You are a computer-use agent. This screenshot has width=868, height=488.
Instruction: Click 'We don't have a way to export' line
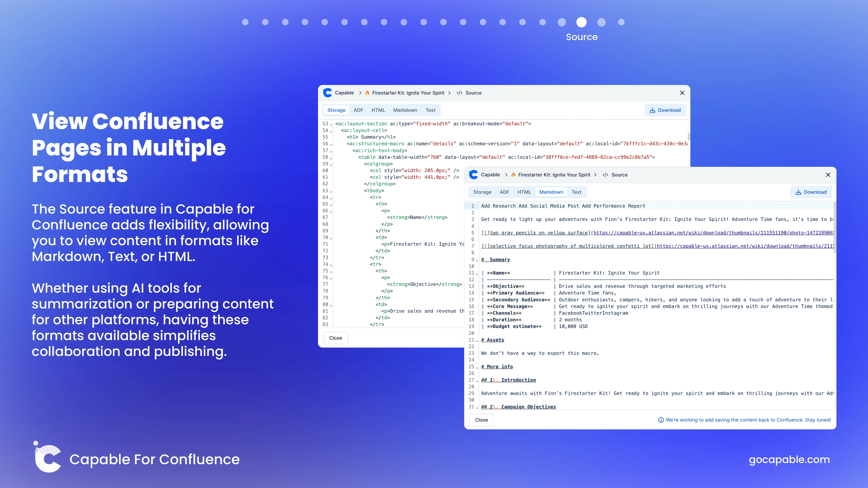point(540,353)
